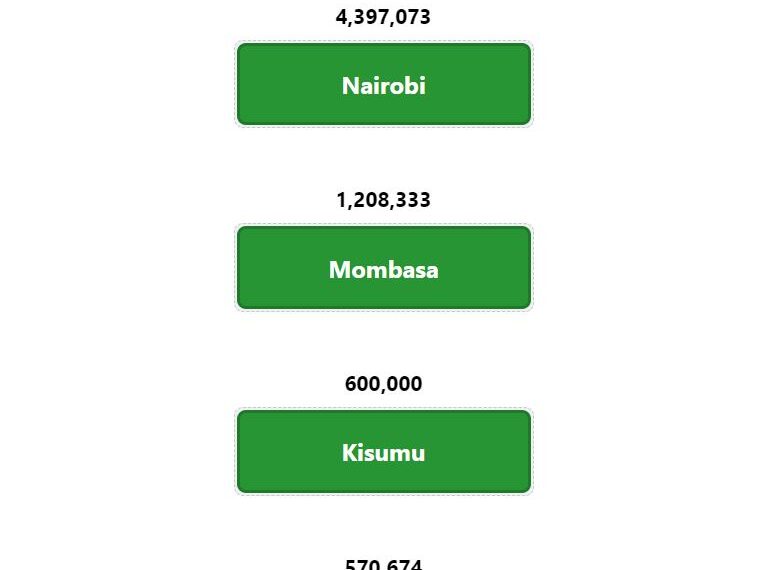Choose the Kisumu button
The image size is (768, 570).
[x=384, y=451]
